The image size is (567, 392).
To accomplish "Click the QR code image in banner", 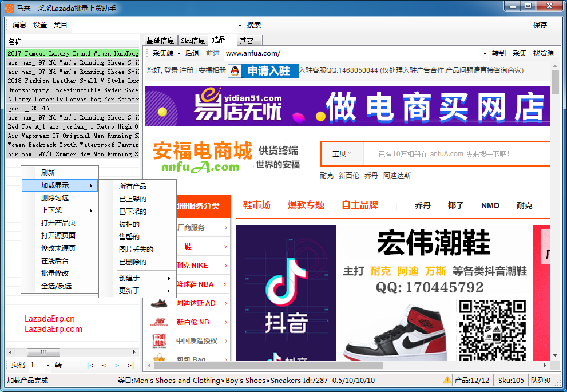I will click(493, 329).
